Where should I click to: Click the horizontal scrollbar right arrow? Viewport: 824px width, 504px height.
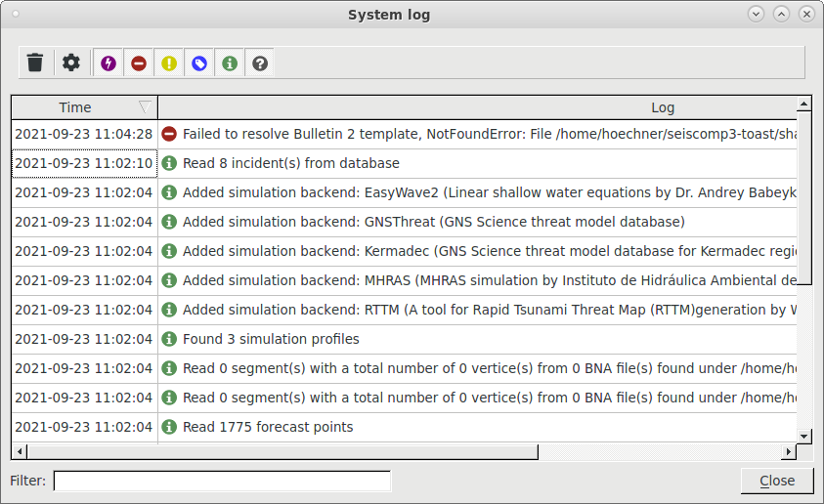click(788, 451)
